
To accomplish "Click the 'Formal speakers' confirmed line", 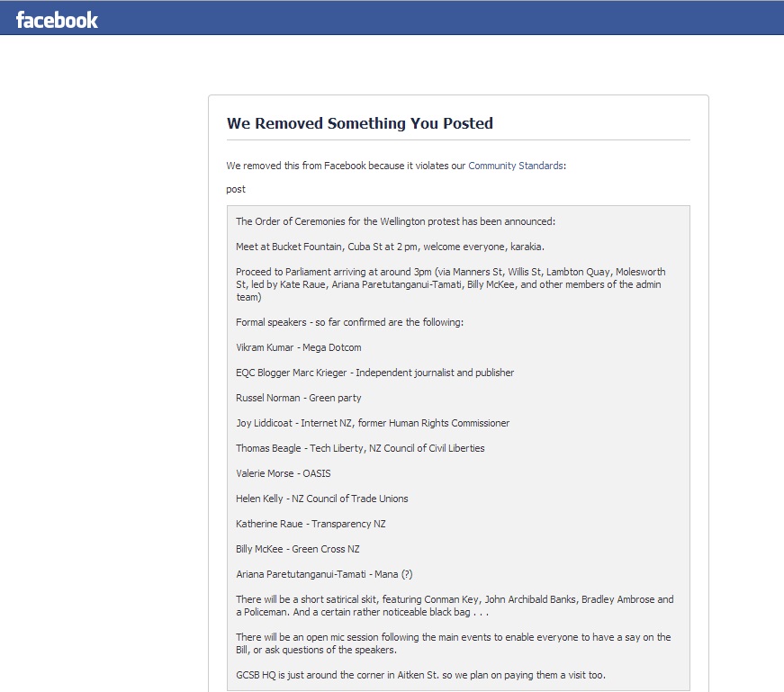I will [349, 322].
